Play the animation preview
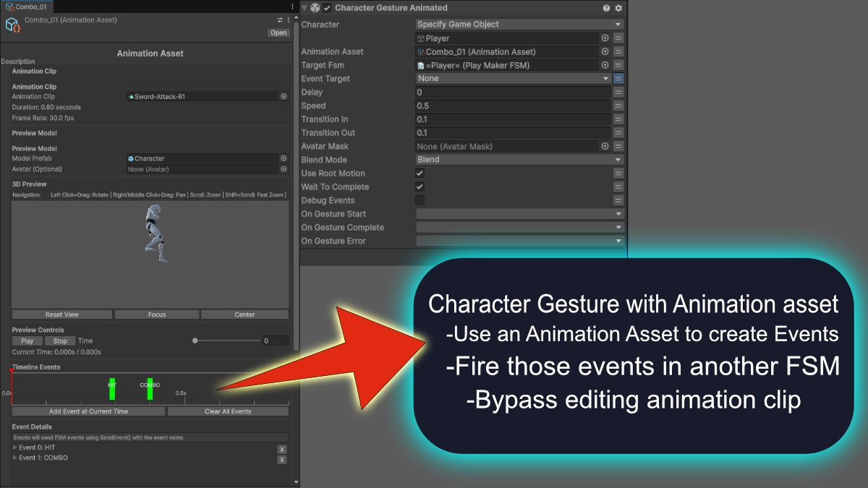The image size is (868, 488). coord(27,341)
